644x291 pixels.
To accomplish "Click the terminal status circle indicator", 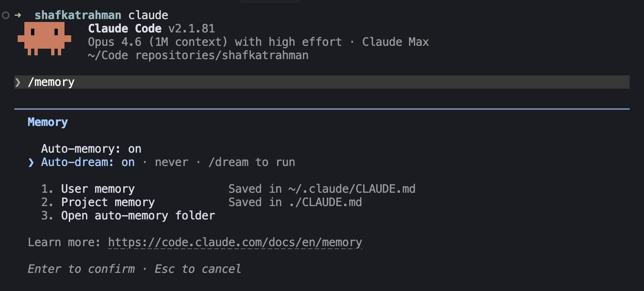I will (x=6, y=15).
